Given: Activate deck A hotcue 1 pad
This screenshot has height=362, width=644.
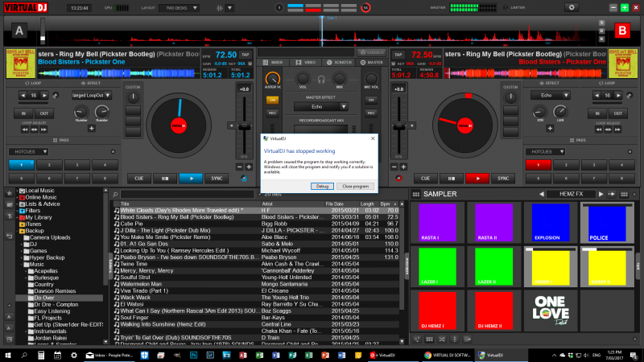Looking at the screenshot, I should coord(21,165).
